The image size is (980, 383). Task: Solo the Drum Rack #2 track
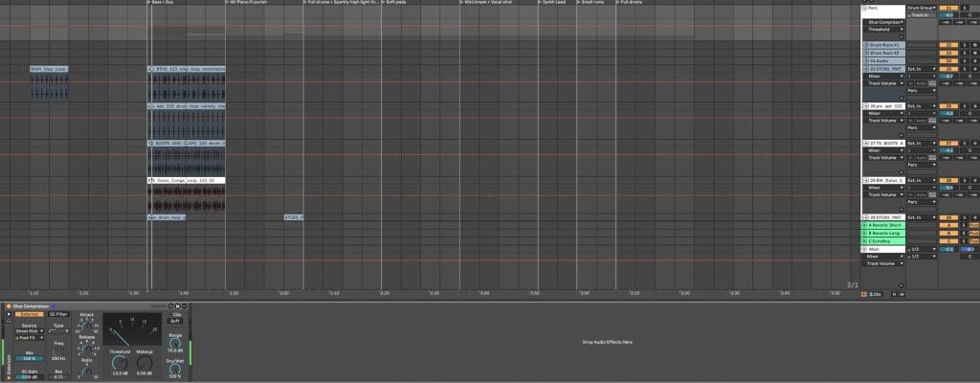point(963,53)
